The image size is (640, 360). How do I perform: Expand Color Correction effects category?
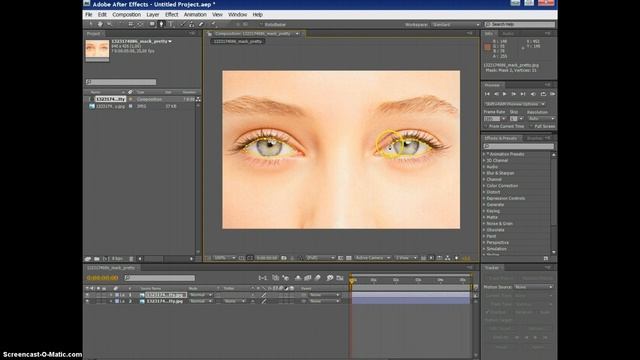click(x=484, y=186)
